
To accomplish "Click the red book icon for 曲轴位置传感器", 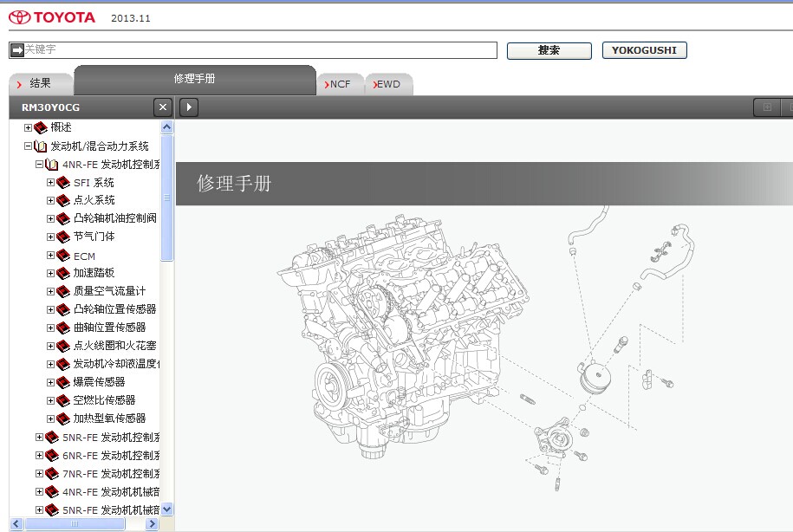I will tap(62, 328).
